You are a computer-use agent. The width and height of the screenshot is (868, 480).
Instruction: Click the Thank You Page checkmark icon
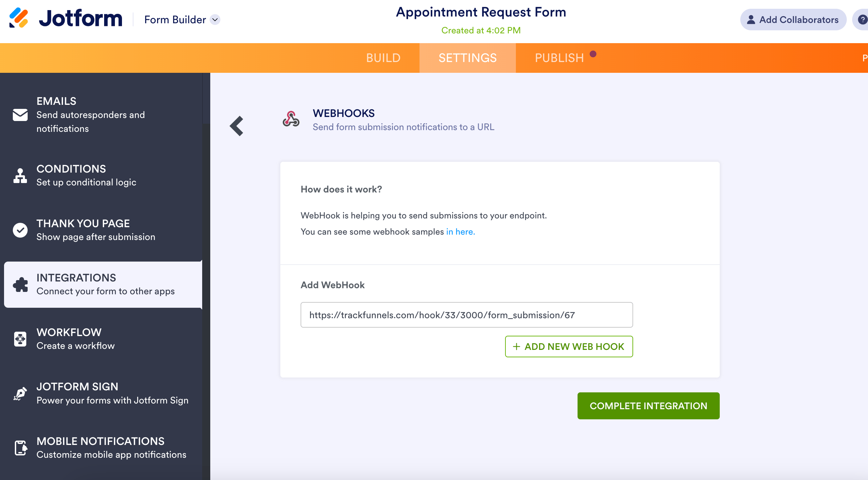coord(20,230)
